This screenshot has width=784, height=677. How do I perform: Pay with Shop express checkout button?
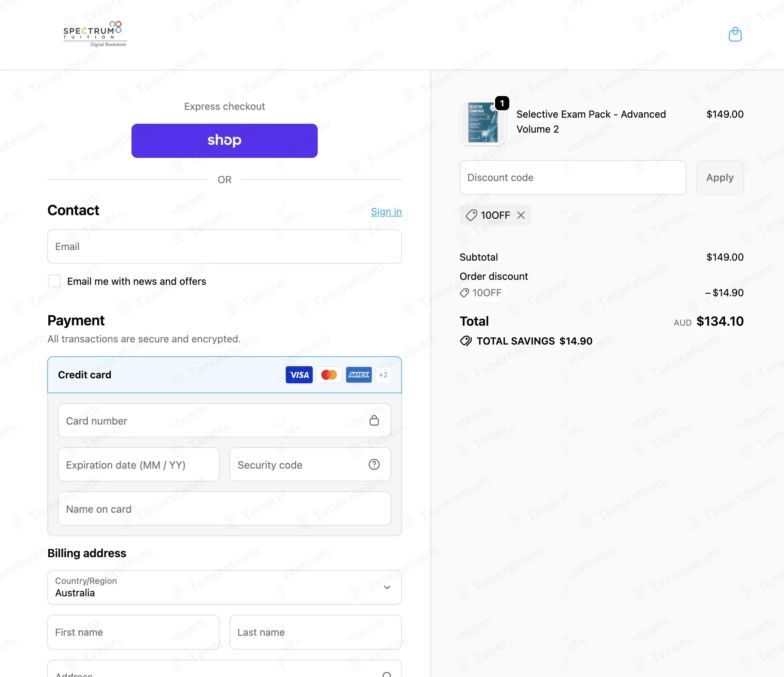[x=224, y=140]
